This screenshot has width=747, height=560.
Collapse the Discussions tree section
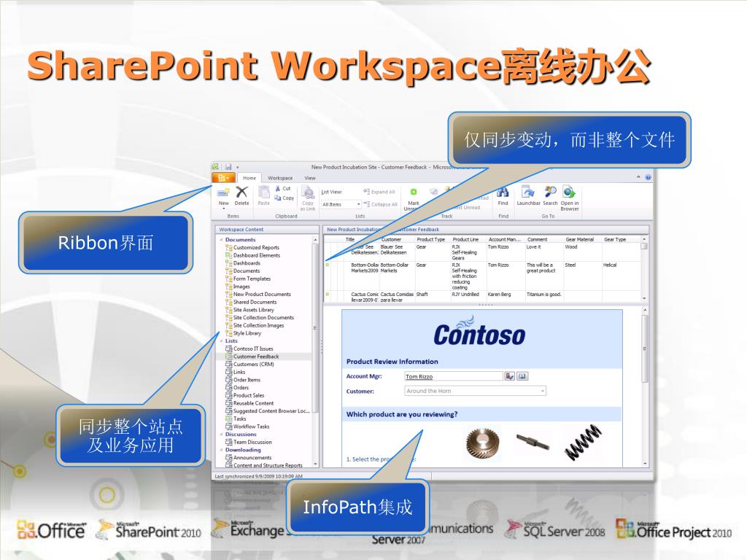(221, 435)
